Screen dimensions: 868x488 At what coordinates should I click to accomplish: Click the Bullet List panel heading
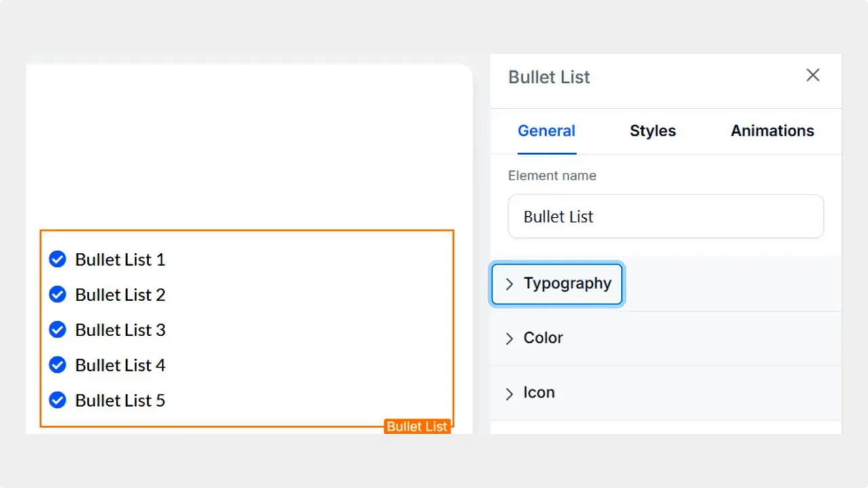click(x=549, y=77)
